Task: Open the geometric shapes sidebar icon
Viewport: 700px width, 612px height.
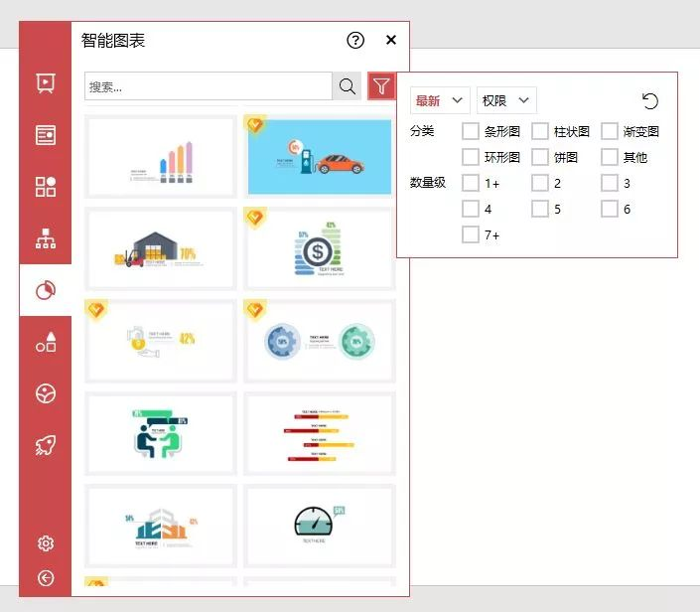Action: pyautogui.click(x=46, y=342)
